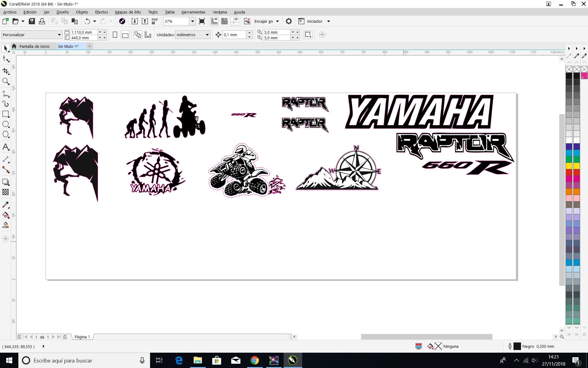588x368 pixels.
Task: Click the page width field
Action: pyautogui.click(x=83, y=32)
